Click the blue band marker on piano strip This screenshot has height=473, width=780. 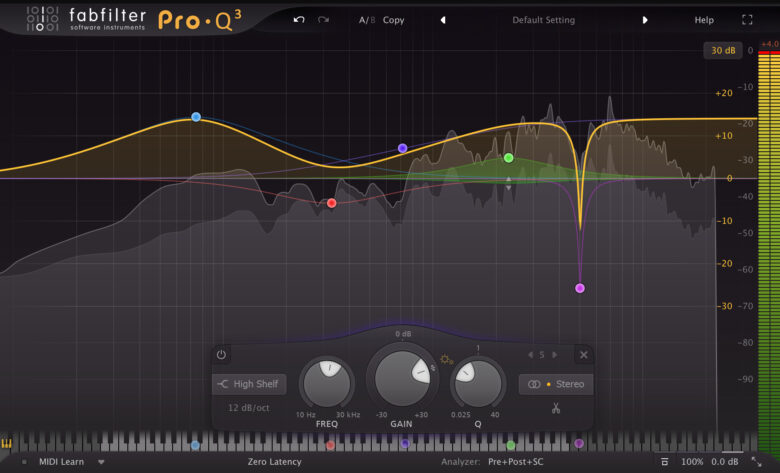195,445
